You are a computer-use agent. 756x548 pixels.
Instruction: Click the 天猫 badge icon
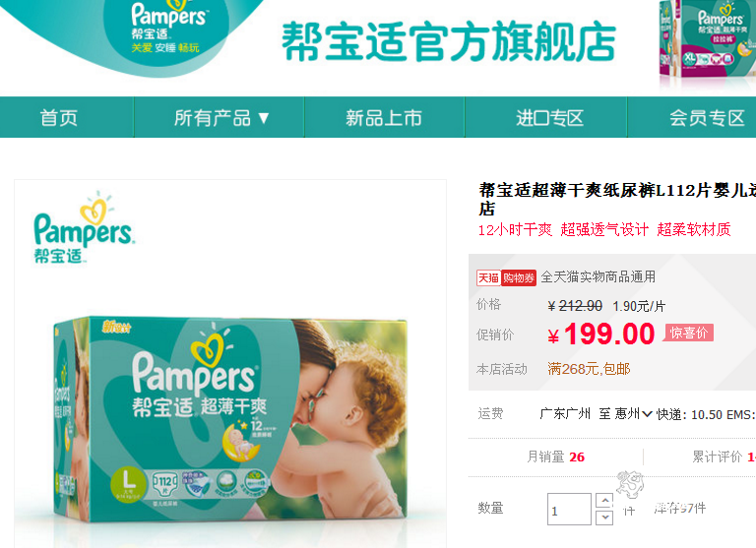(x=488, y=278)
